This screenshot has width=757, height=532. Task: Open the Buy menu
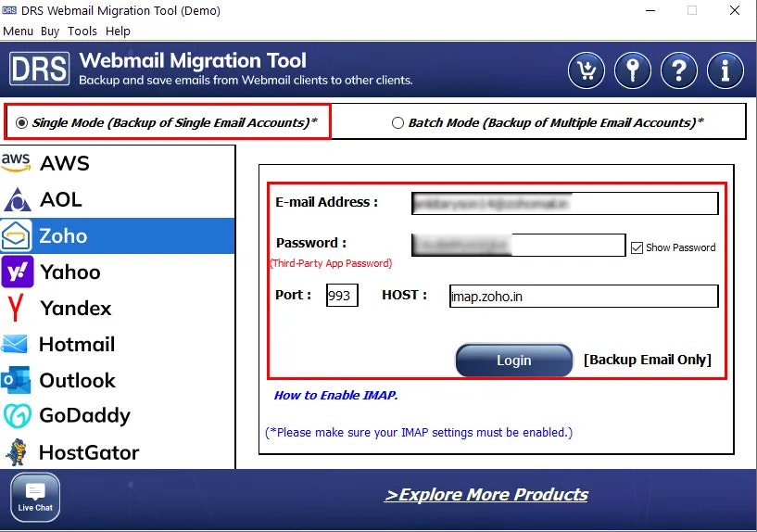(50, 32)
